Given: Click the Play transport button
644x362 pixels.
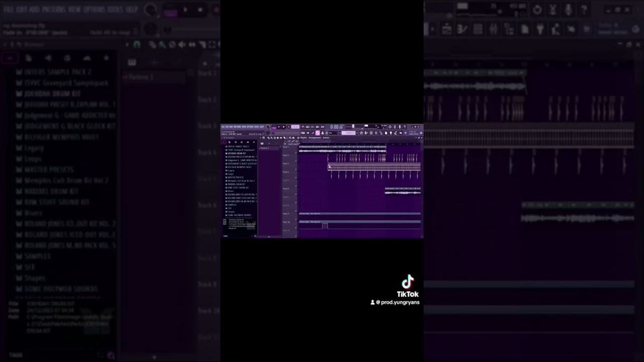Looking at the screenshot, I should click(x=279, y=127).
